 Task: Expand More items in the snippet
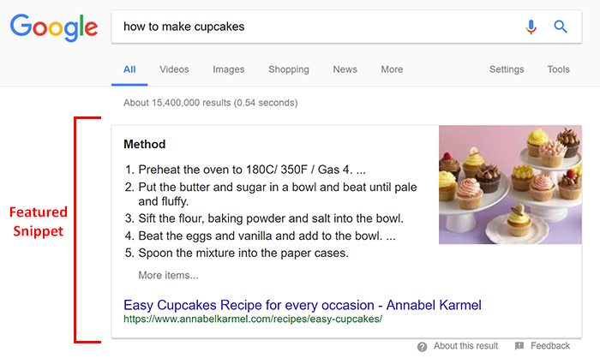[168, 275]
